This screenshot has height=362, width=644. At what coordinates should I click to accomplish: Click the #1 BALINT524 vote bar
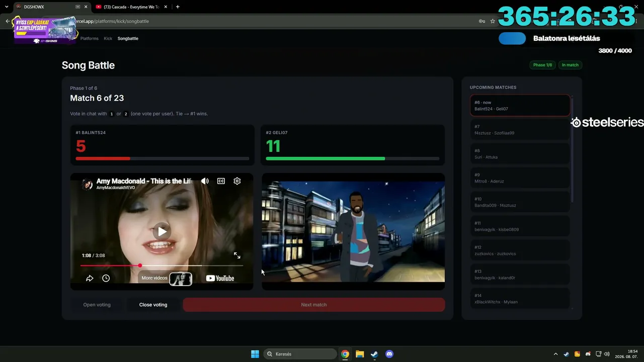point(163,158)
